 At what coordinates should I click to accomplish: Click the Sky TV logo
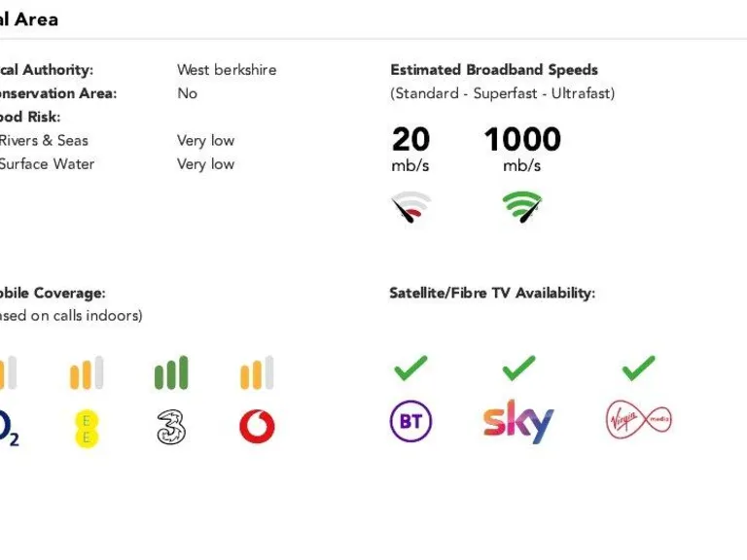tap(518, 421)
